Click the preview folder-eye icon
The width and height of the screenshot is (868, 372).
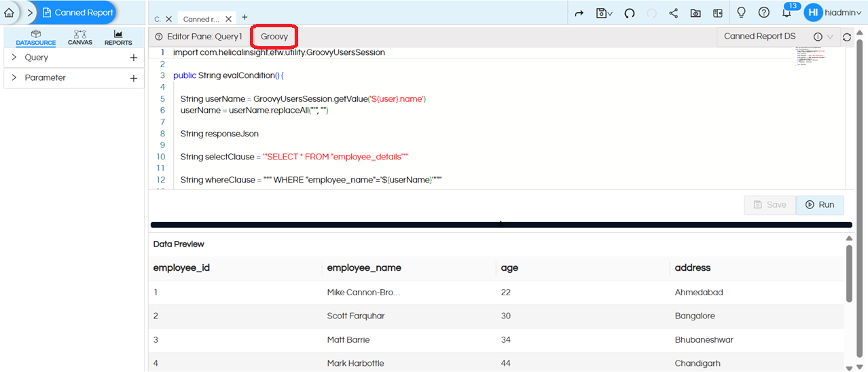click(x=695, y=13)
